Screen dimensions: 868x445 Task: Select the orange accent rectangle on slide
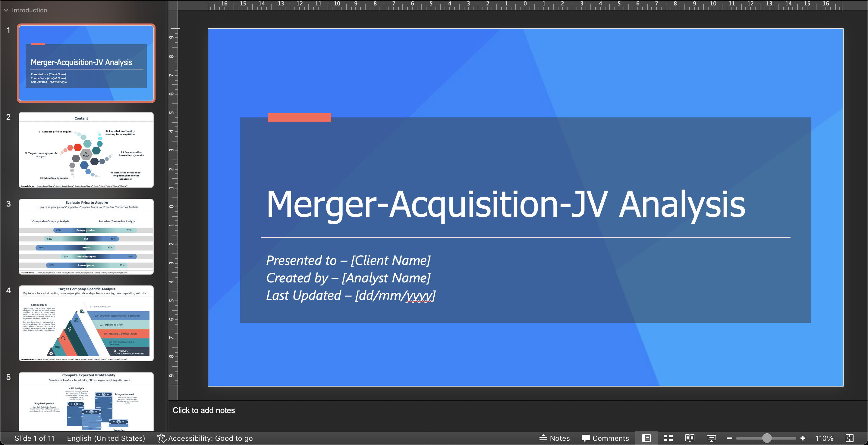click(299, 117)
